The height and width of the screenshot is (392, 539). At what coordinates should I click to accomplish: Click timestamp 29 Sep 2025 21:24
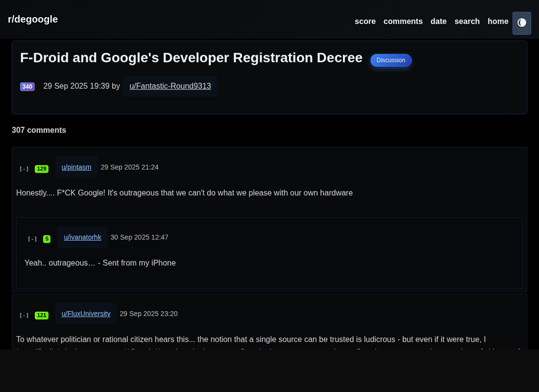point(130,167)
